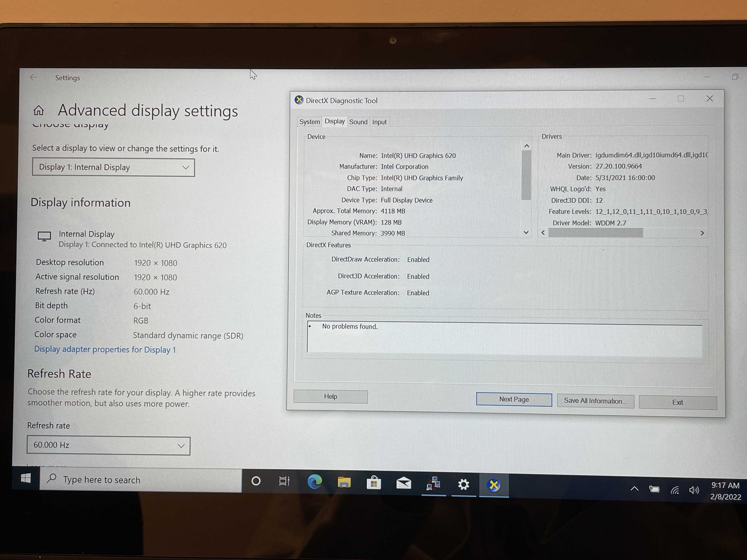Click the Display Memory 128 MB value
Image resolution: width=747 pixels, height=560 pixels.
(x=391, y=222)
